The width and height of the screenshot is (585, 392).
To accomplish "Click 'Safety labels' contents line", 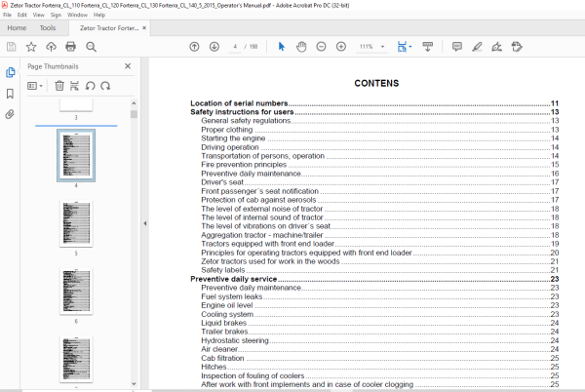I will click(380, 270).
